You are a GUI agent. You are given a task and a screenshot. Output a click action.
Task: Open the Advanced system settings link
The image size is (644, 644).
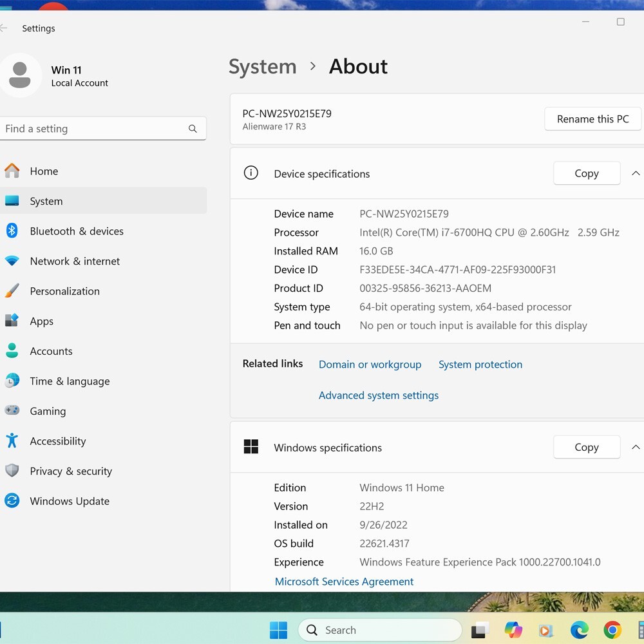click(x=378, y=395)
